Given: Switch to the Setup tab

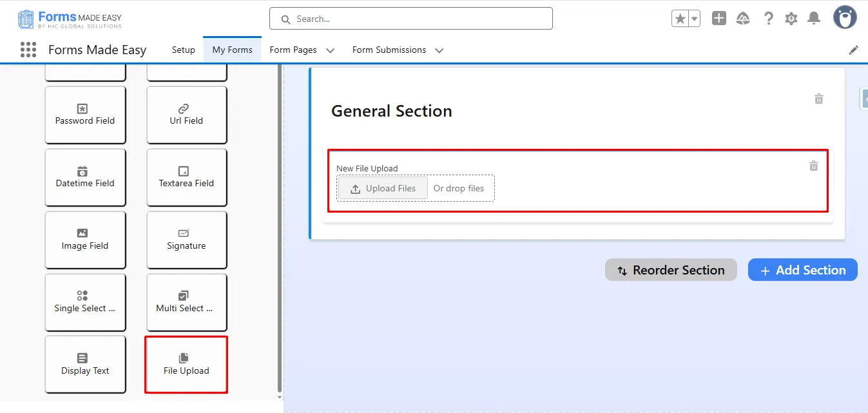Looking at the screenshot, I should point(183,50).
